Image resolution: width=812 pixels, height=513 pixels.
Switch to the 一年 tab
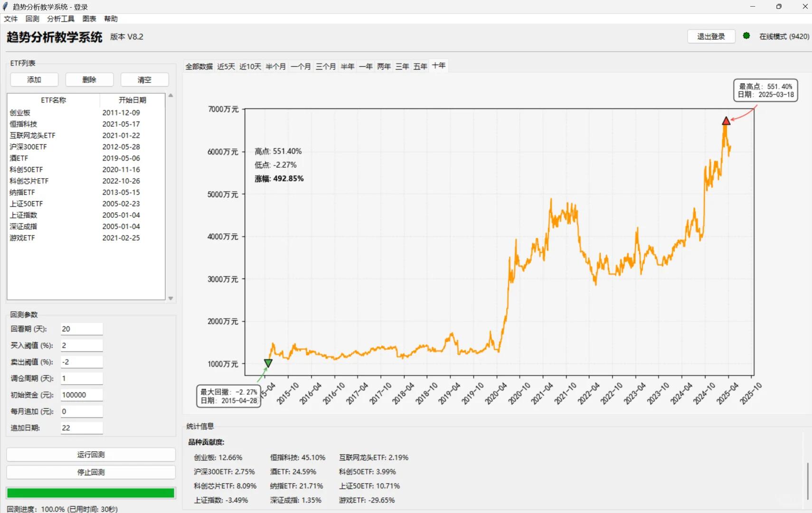[x=366, y=66]
